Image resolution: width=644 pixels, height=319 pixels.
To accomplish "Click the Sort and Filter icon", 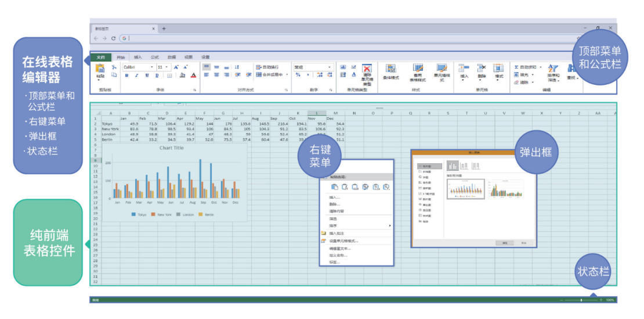I will pos(553,69).
